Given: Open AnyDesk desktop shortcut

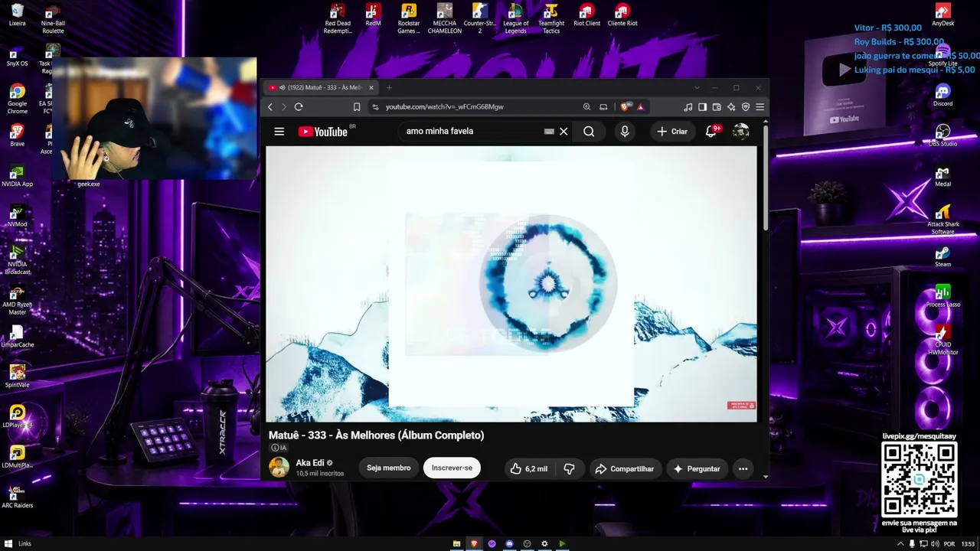Looking at the screenshot, I should point(942,15).
